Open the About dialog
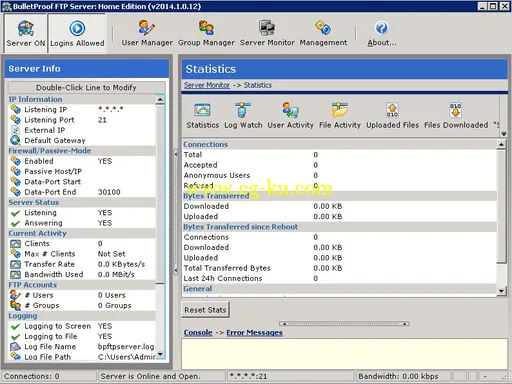Viewport: 512px width, 384px height. (382, 33)
